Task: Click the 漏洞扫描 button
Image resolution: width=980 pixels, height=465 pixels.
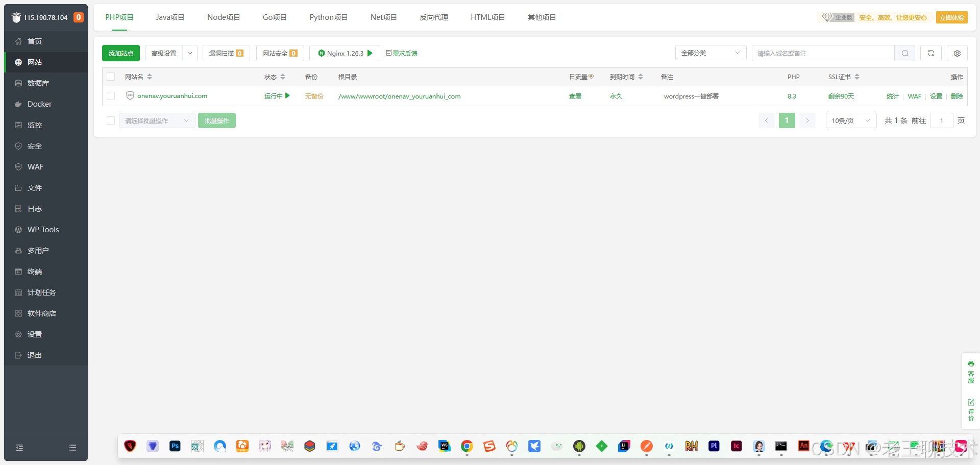Action: tap(226, 53)
